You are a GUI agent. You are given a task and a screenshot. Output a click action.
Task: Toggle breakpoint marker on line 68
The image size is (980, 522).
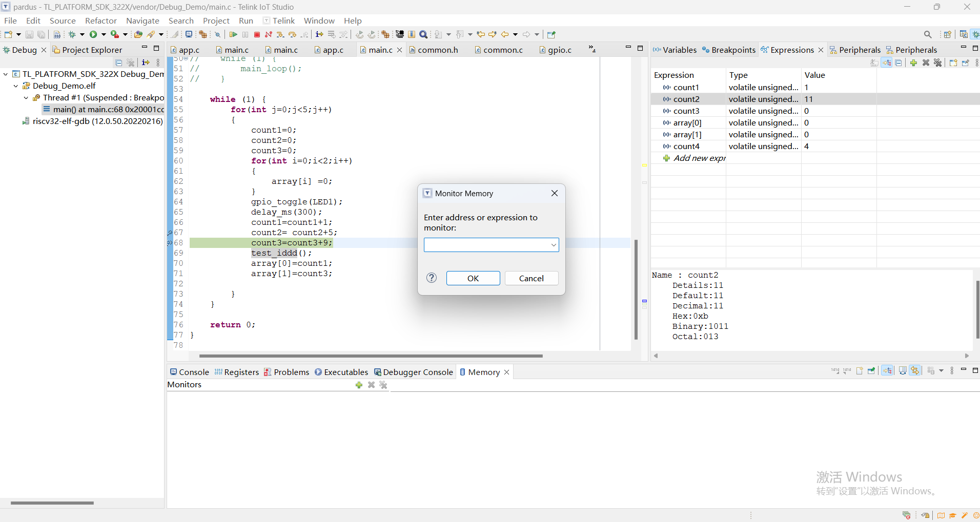coord(170,243)
